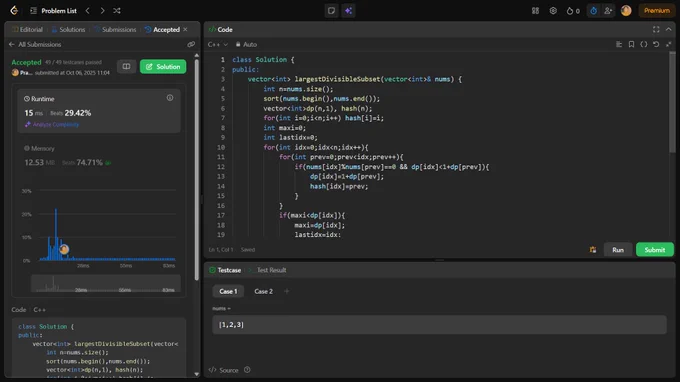Select the Memory stats card
The height and width of the screenshot is (382, 680).
[99, 156]
